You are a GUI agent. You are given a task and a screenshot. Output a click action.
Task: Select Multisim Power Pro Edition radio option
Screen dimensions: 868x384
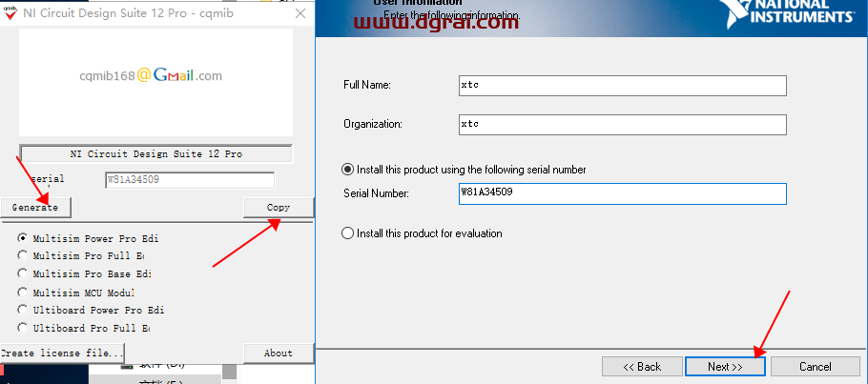click(23, 238)
